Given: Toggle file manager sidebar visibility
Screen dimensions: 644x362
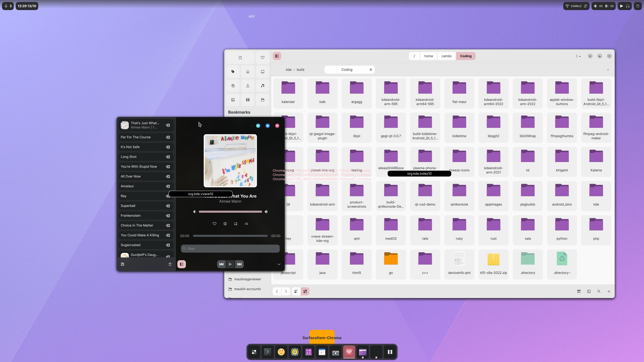Looking at the screenshot, I should pyautogui.click(x=277, y=56).
